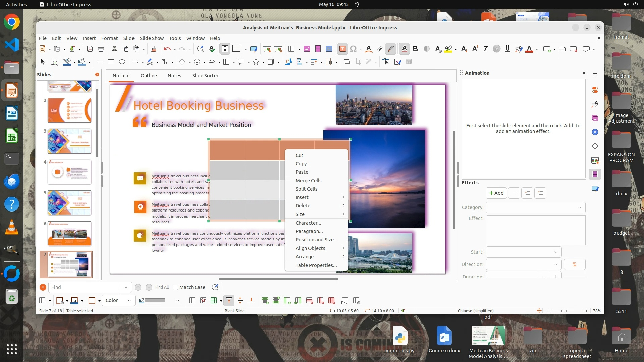Image resolution: width=644 pixels, height=362 pixels.
Task: Choose Merge Cells from context menu
Action: [x=308, y=180]
